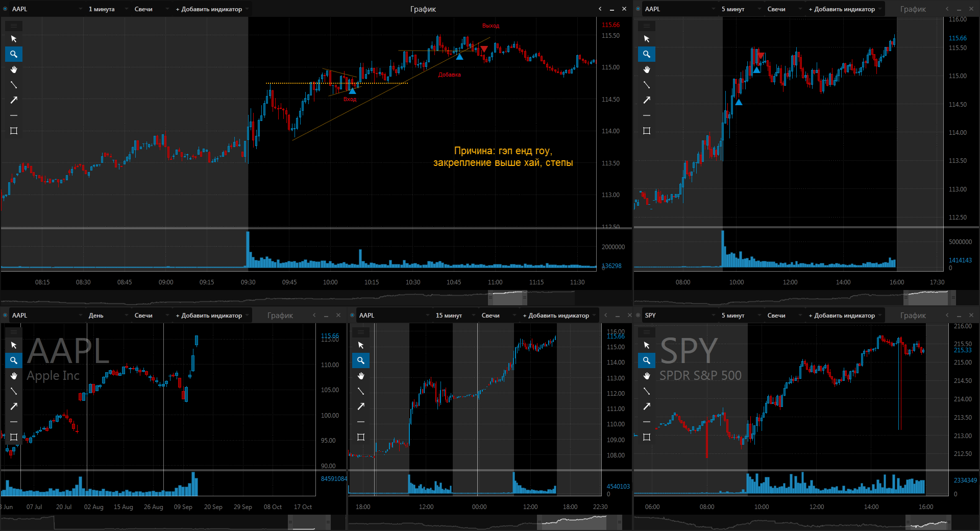Select the rectangle tool in AAPL 5 минут chart
This screenshot has width=980, height=531.
click(x=647, y=131)
